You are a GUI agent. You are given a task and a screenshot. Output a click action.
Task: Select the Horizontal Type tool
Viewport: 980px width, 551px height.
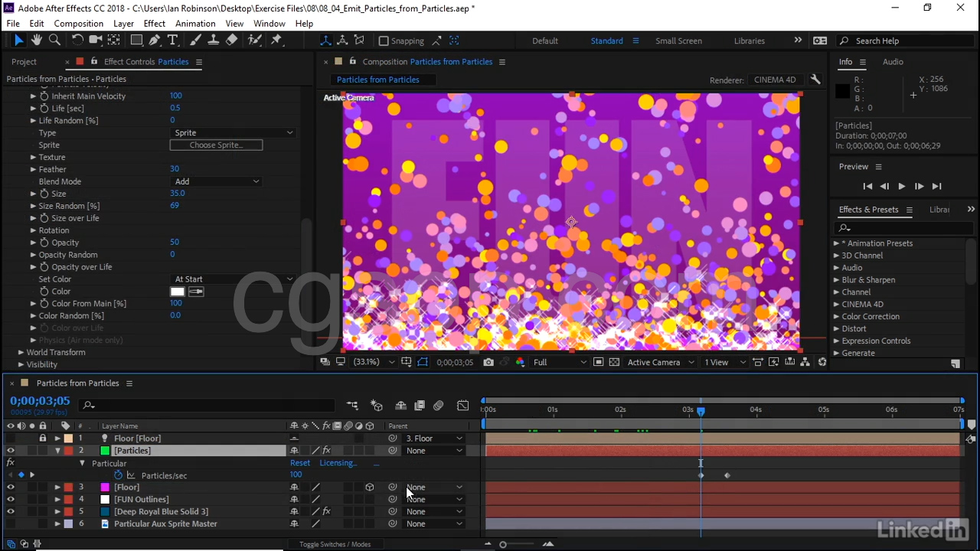tap(173, 41)
